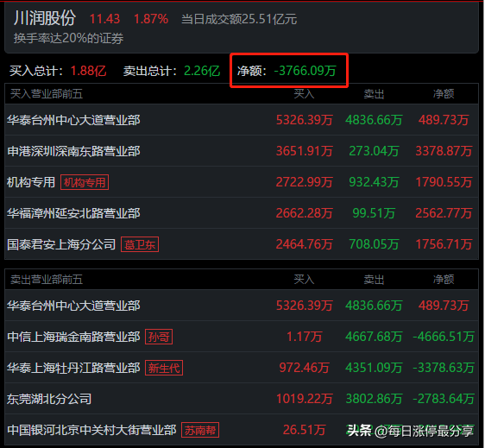The image size is (485, 448).
Task: Select the 孙哥 tag badge
Action: 159,337
